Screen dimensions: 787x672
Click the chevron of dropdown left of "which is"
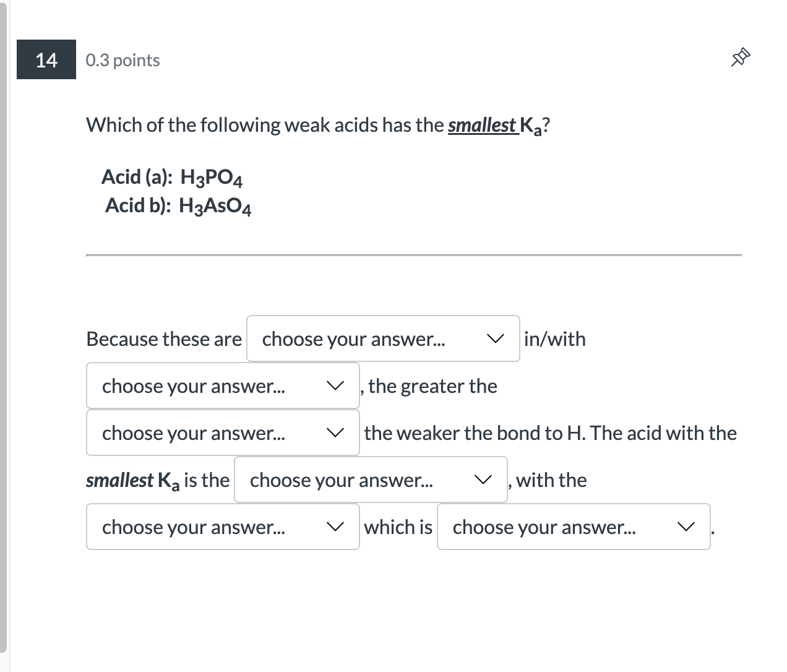pyautogui.click(x=335, y=527)
